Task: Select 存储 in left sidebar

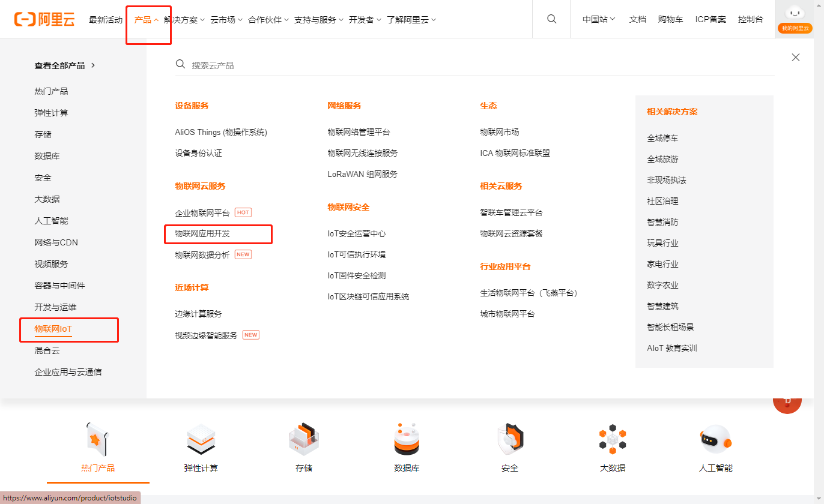Action: (x=43, y=134)
